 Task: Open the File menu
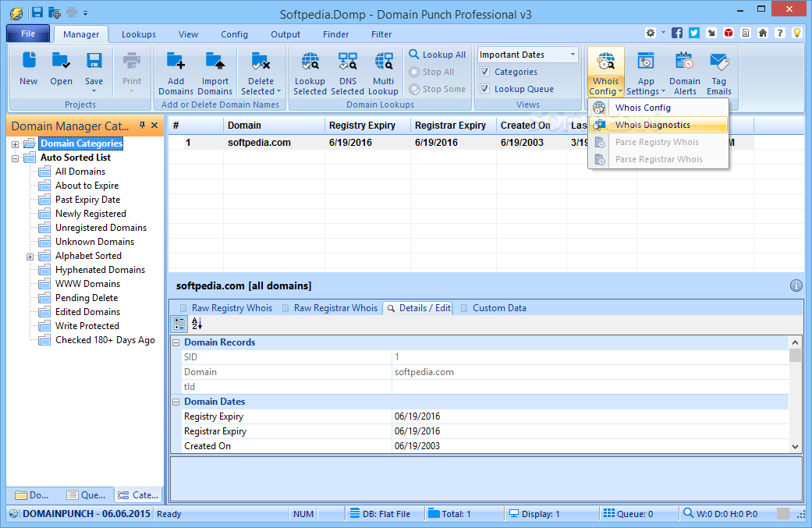point(28,34)
